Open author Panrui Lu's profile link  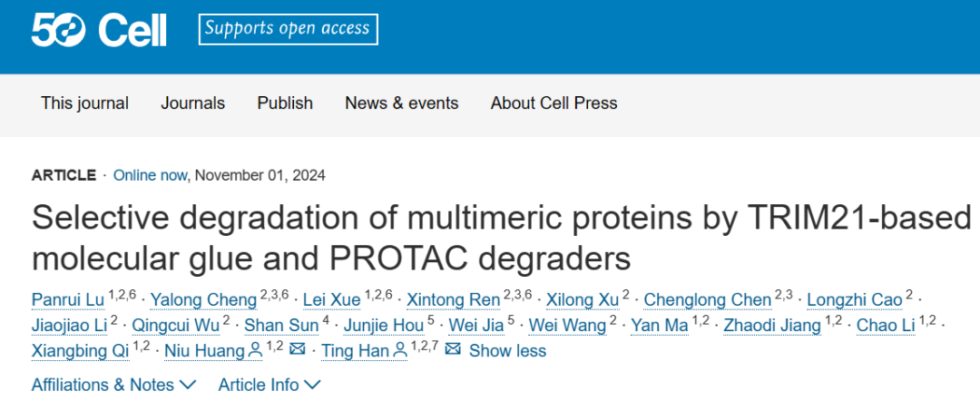68,299
